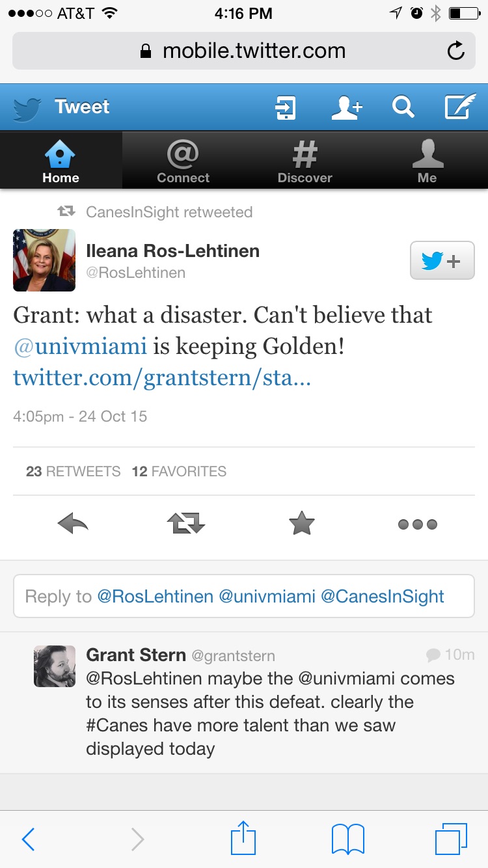488x868 pixels.
Task: Follow Ileana Ros-Lehtinen with the follow button
Action: 442,261
